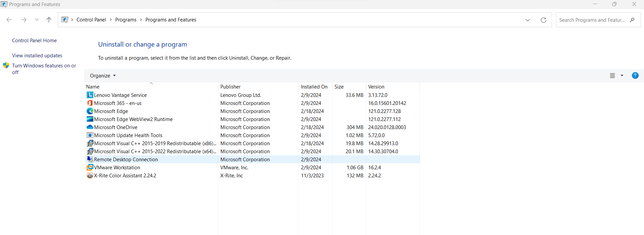Select the X-Rite Color Assistant 2.24.2 name
This screenshot has height=235, width=644.
pos(125,176)
